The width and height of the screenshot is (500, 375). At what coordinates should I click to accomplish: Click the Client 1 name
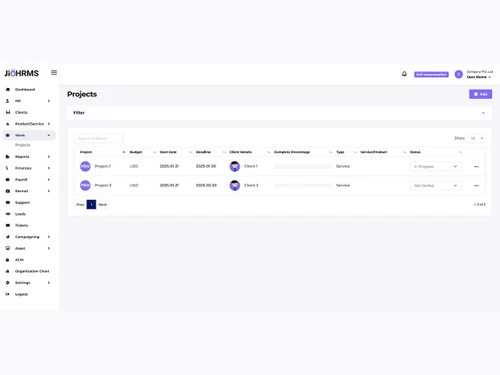[x=251, y=166]
